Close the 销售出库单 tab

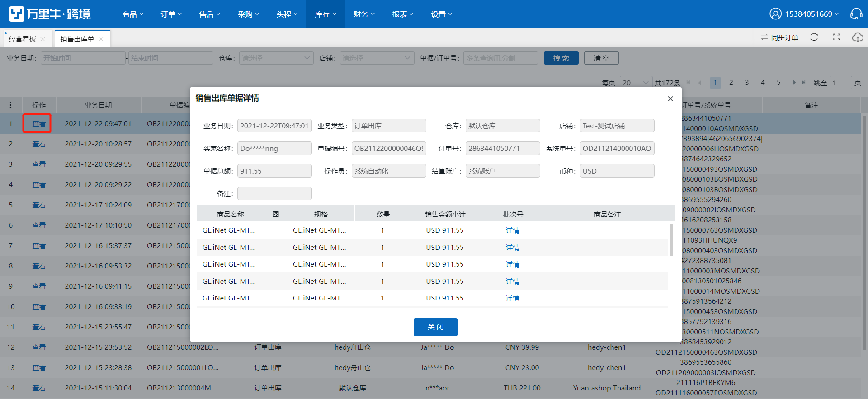pos(101,39)
